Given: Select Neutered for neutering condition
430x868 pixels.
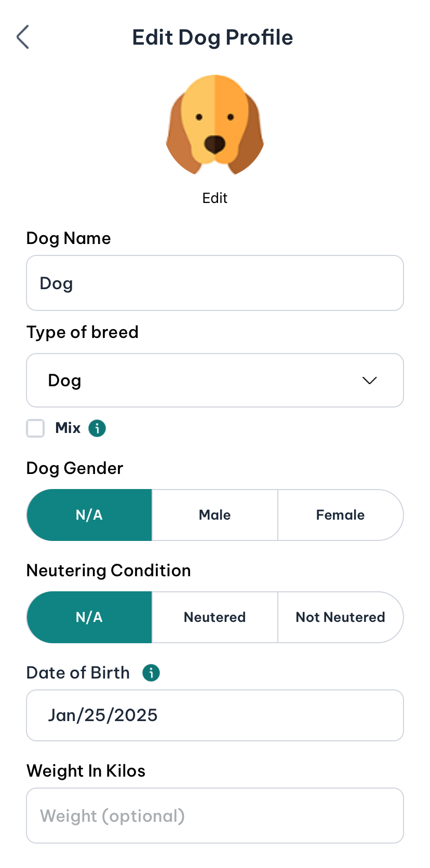Looking at the screenshot, I should click(x=214, y=617).
